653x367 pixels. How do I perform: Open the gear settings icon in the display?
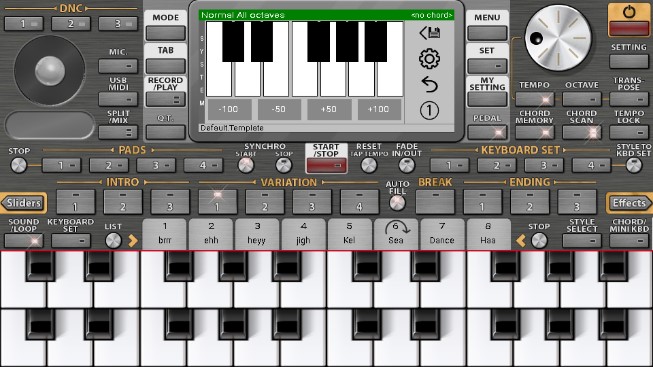click(x=429, y=59)
